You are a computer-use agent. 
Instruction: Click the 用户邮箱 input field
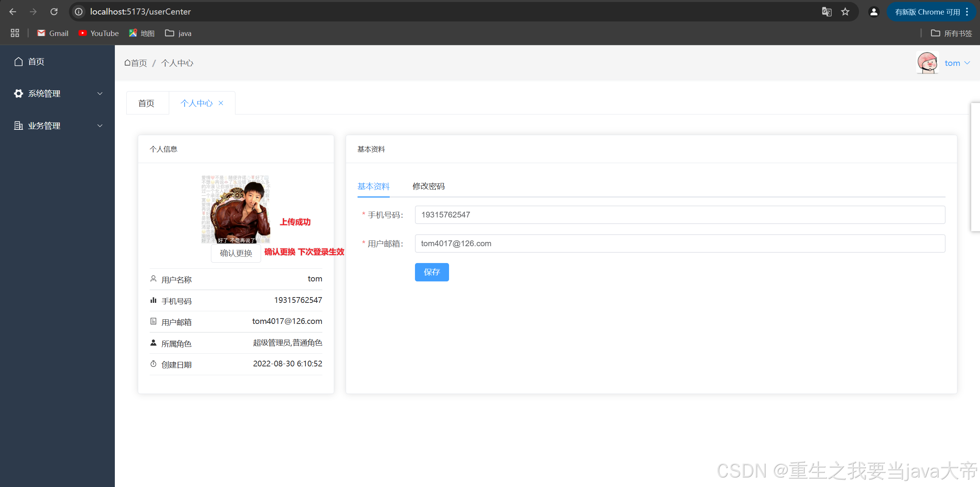click(x=679, y=243)
